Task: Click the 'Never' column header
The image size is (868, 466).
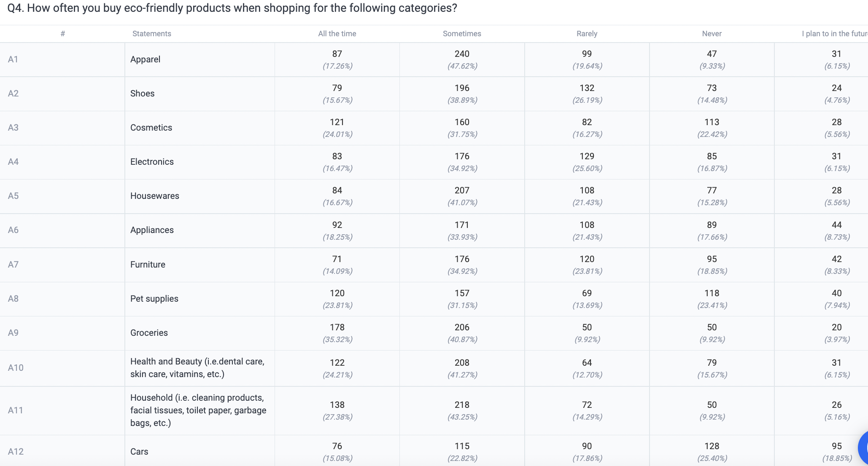Action: coord(712,34)
